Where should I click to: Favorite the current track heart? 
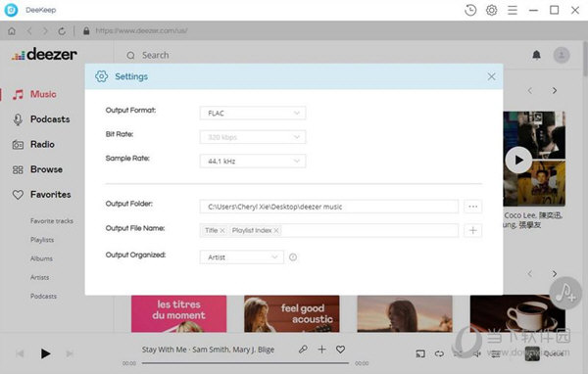[340, 350]
